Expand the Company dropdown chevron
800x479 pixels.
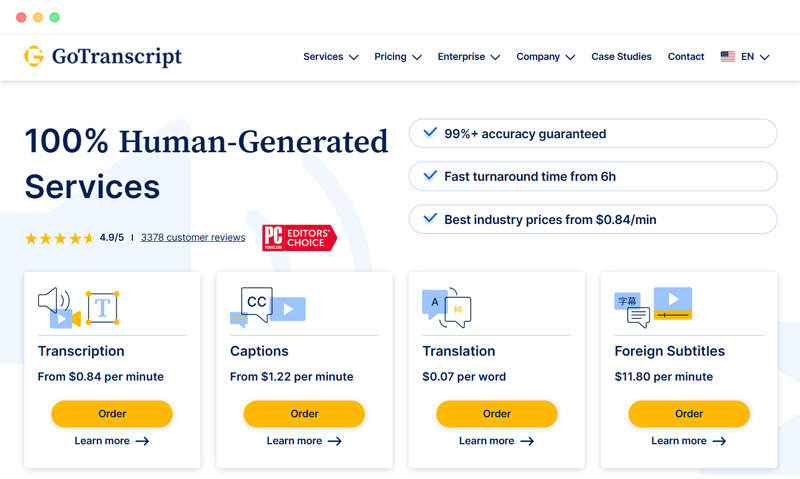(x=570, y=57)
